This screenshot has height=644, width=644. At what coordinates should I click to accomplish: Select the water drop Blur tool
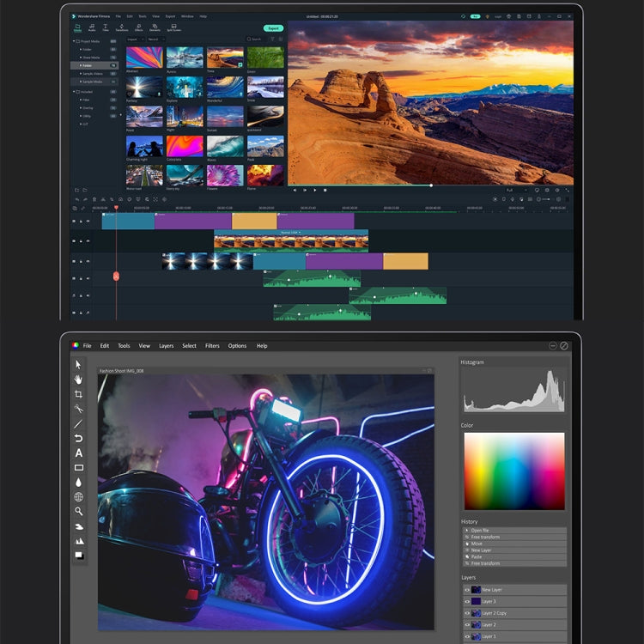(x=78, y=483)
